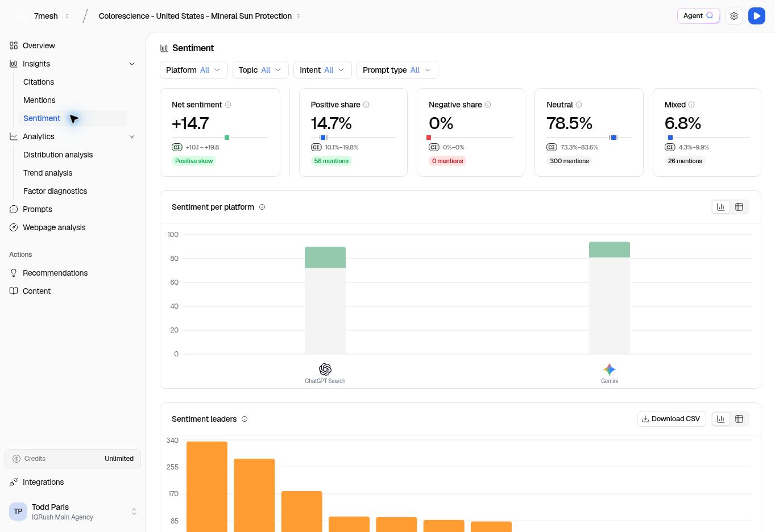Open the Agent button
The height and width of the screenshot is (532, 775).
698,16
